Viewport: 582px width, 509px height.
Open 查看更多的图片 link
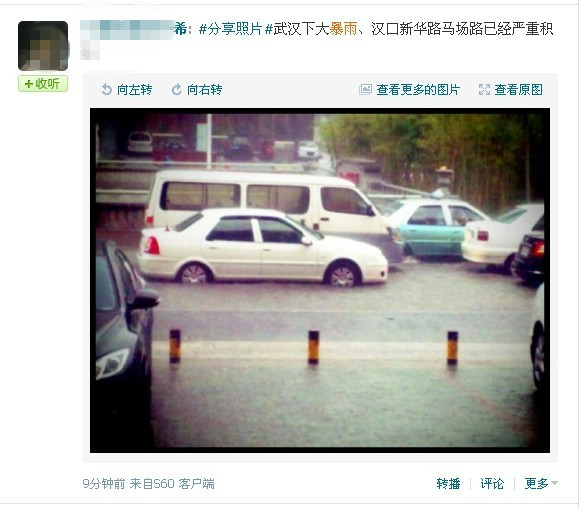pos(418,90)
